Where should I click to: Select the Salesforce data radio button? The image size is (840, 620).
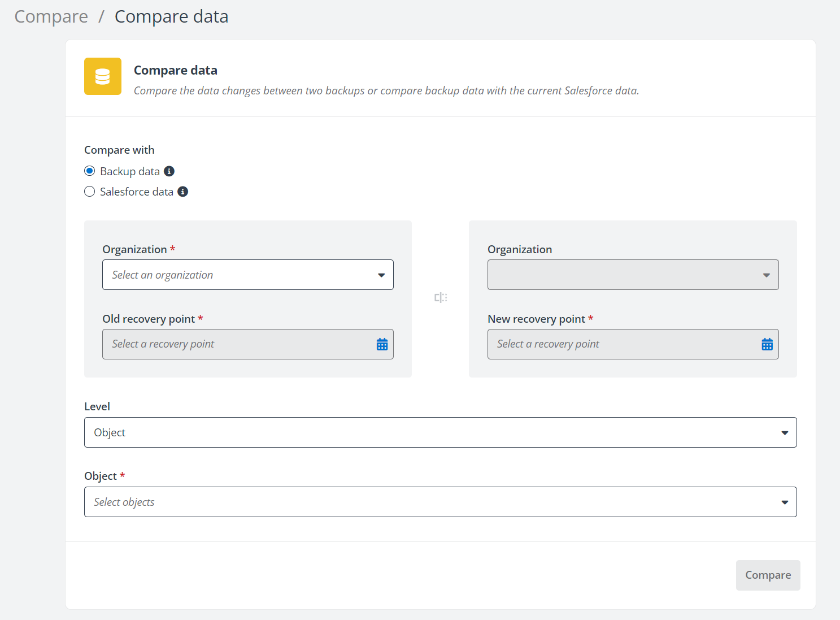pyautogui.click(x=89, y=192)
